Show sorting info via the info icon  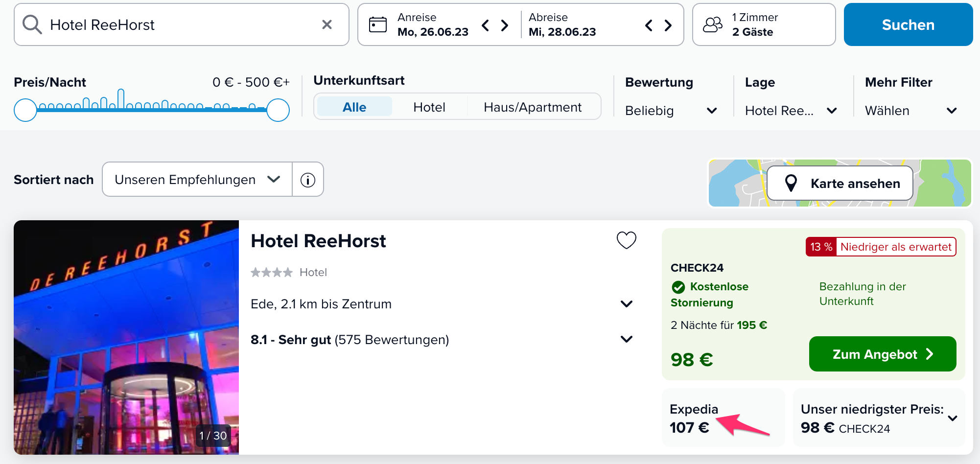(x=308, y=180)
